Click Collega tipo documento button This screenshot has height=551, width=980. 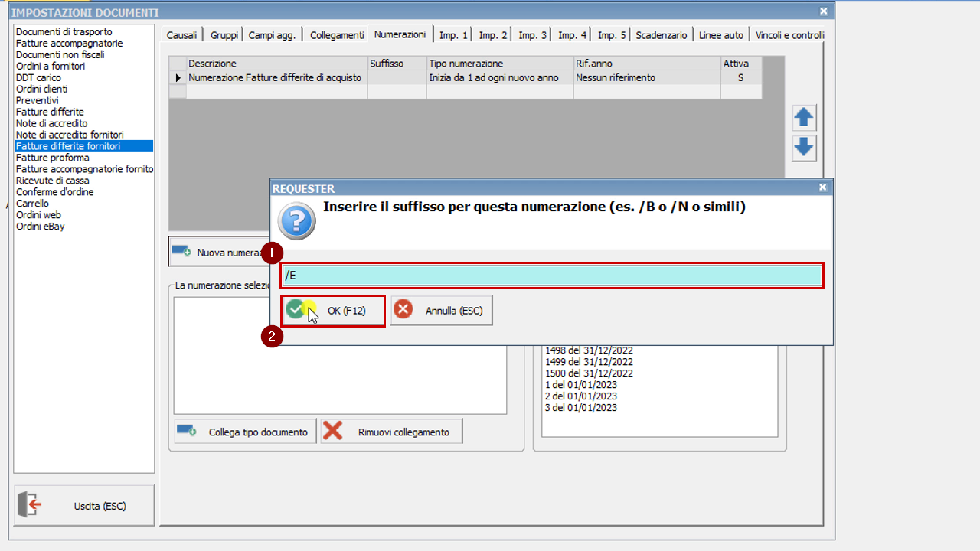tap(245, 432)
